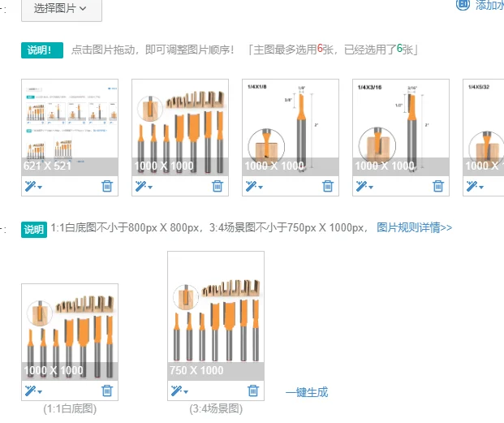Image resolution: width=504 pixels, height=423 pixels.
Task: Expand edit arrow on 1:1白底图 image
Action: click(40, 392)
